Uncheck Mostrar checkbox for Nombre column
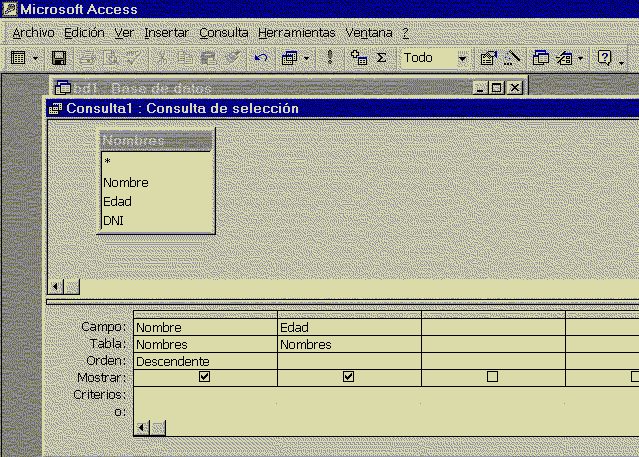The height and width of the screenshot is (457, 639). pyautogui.click(x=205, y=377)
